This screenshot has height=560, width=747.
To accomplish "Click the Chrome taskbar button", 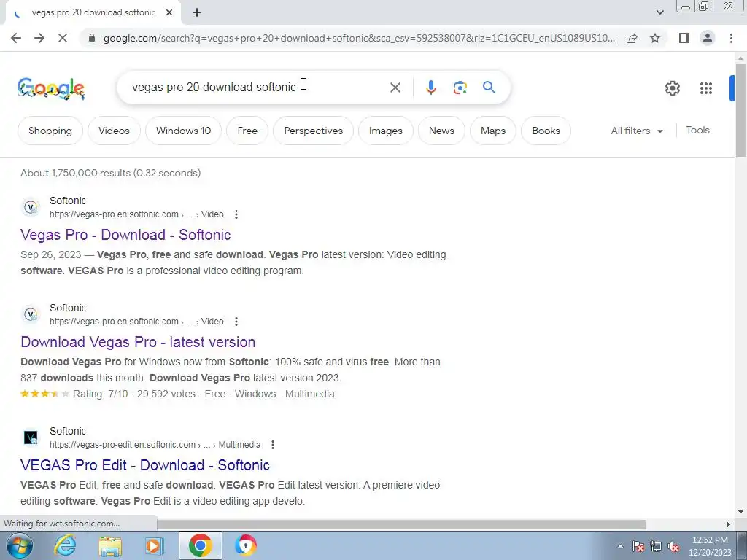I will click(x=200, y=545).
